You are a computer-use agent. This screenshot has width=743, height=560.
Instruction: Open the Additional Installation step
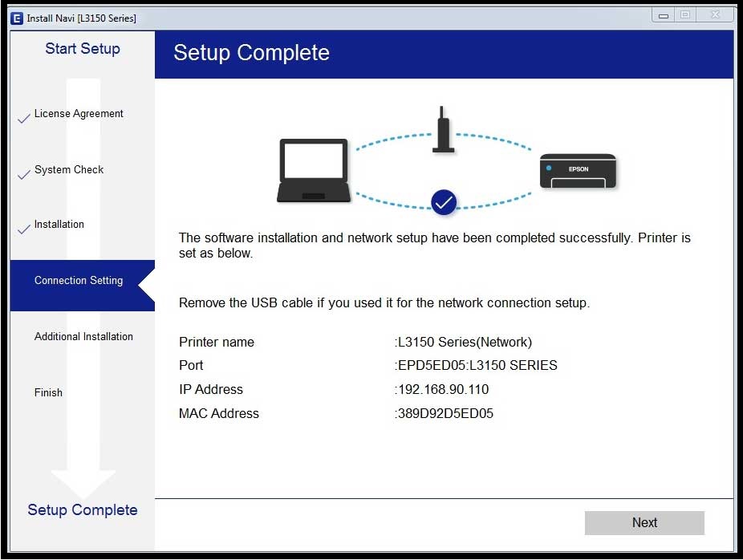pos(83,336)
